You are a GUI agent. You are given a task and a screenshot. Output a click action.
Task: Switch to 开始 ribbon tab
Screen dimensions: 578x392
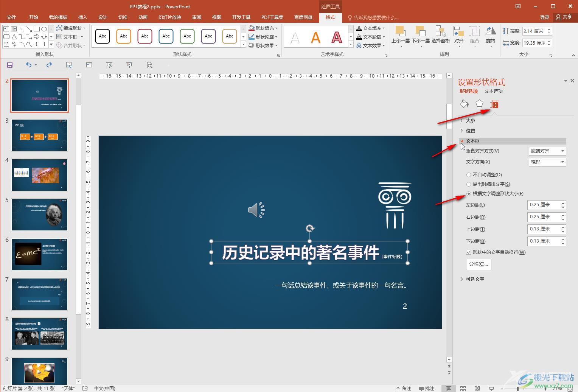(34, 17)
